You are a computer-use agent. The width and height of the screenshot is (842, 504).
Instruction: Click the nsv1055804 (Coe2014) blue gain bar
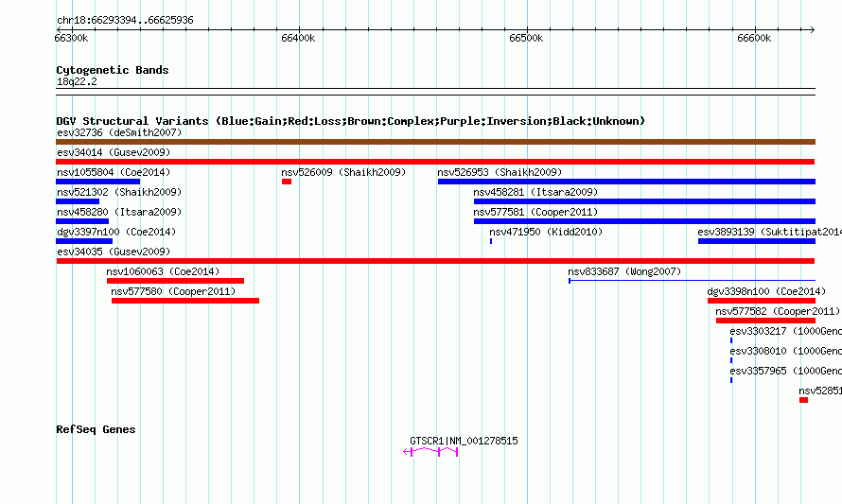97,182
